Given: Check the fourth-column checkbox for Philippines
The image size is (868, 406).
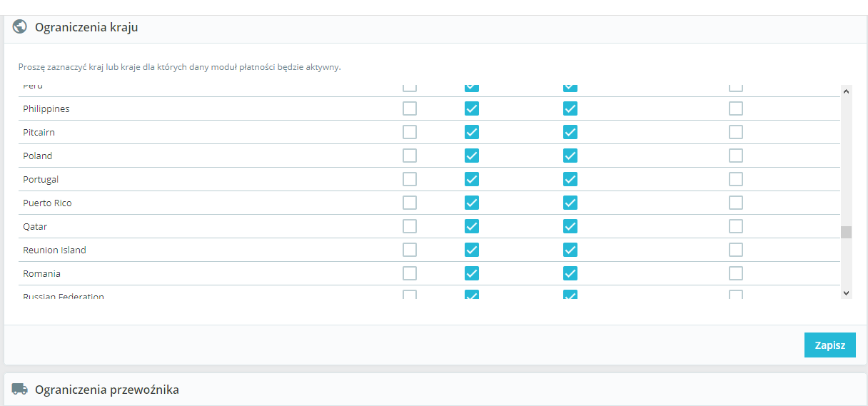Looking at the screenshot, I should [736, 108].
